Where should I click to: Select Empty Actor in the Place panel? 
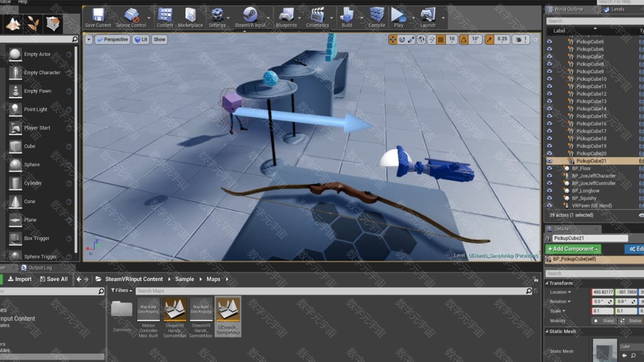click(x=37, y=54)
